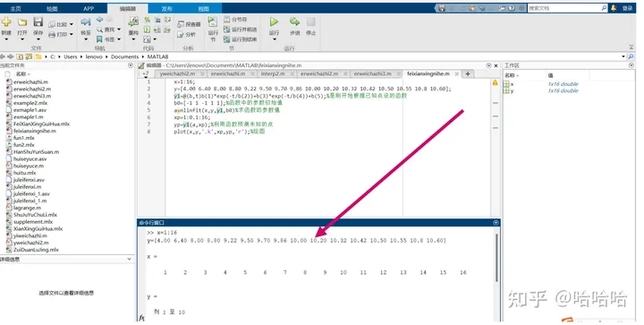Click the Run Section (运行节) icon

pos(212,21)
